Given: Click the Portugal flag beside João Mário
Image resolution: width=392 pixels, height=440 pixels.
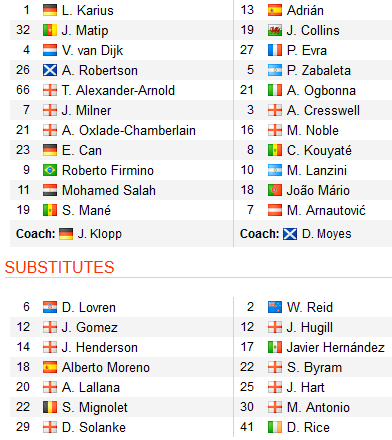Looking at the screenshot, I should (x=275, y=190).
